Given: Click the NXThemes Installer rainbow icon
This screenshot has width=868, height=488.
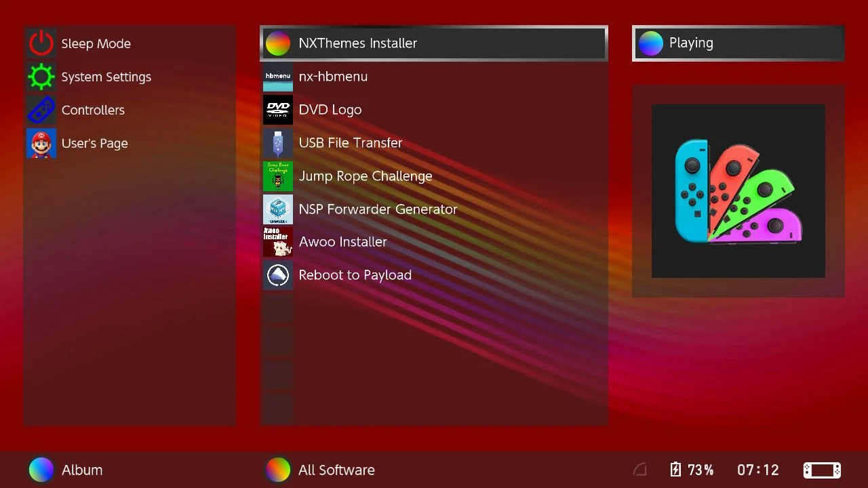Looking at the screenshot, I should click(x=278, y=43).
